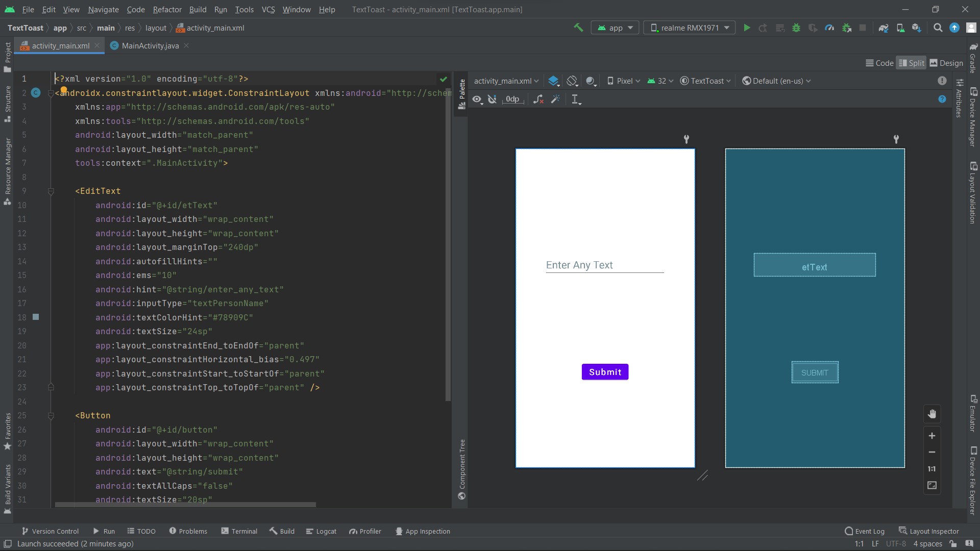Click the Debug app bug icon

[796, 28]
